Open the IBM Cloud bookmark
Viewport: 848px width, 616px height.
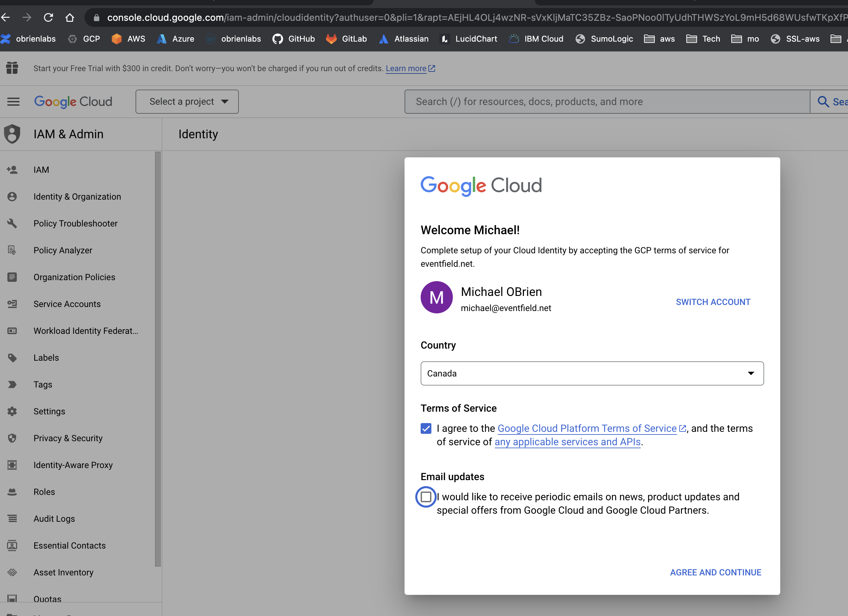[536, 39]
